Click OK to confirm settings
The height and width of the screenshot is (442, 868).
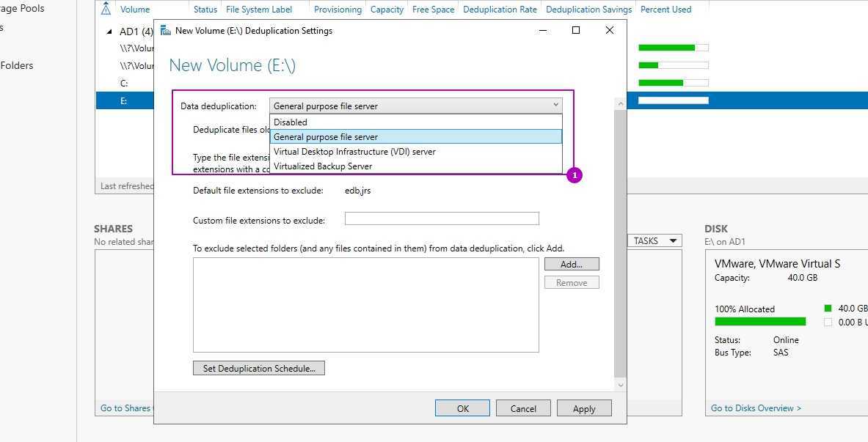pyautogui.click(x=462, y=408)
